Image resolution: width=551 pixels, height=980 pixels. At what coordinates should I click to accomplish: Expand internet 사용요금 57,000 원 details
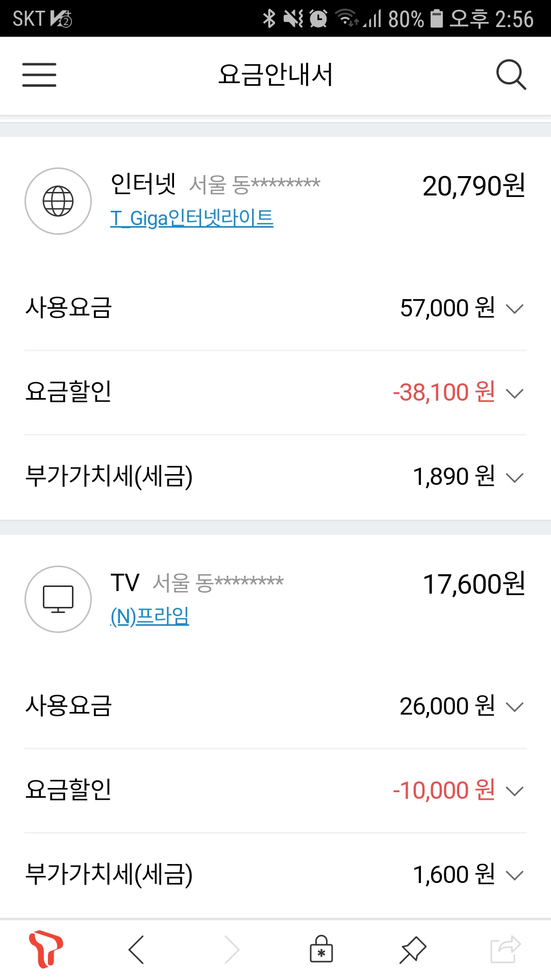[x=514, y=309]
